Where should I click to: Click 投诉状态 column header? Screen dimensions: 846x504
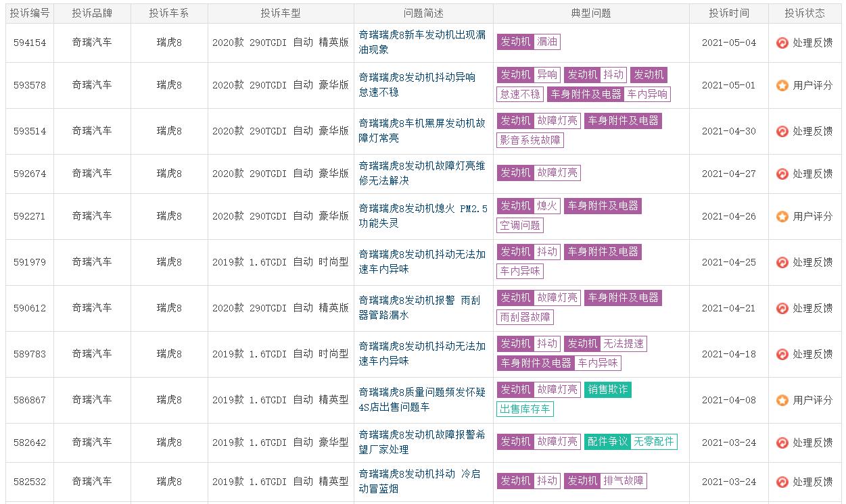click(805, 13)
